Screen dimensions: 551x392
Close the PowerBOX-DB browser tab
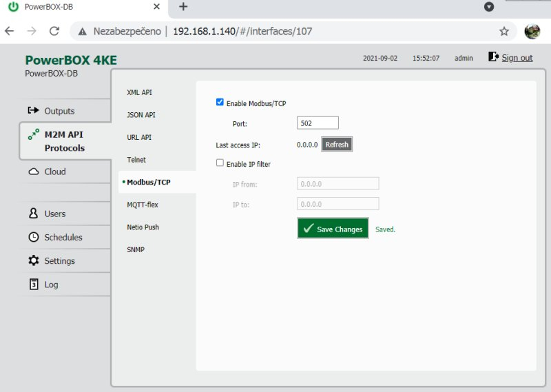click(x=157, y=7)
